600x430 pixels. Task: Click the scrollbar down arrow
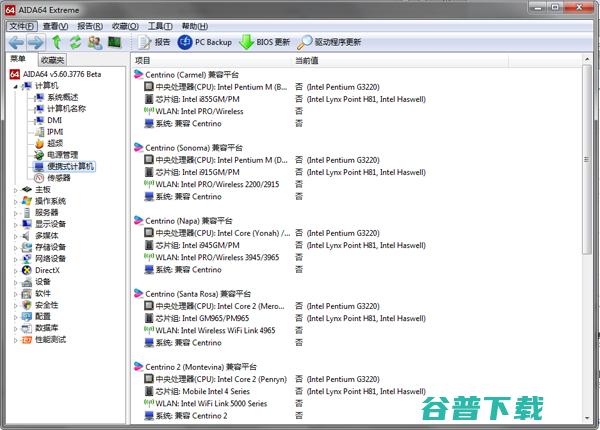coord(587,418)
